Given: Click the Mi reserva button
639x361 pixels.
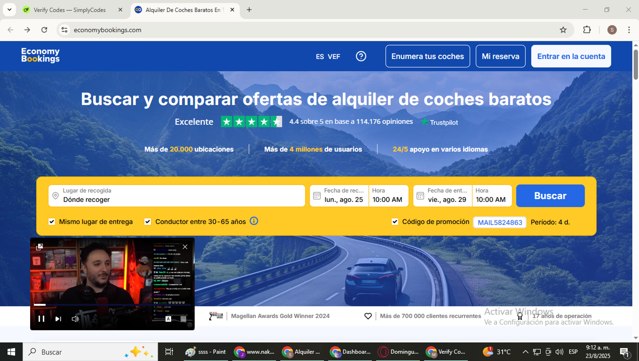Looking at the screenshot, I should point(500,56).
